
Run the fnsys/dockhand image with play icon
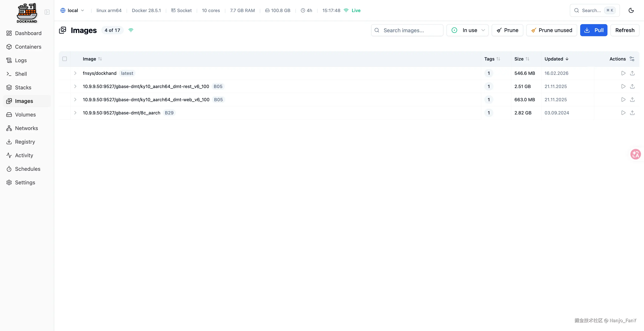pyautogui.click(x=623, y=73)
